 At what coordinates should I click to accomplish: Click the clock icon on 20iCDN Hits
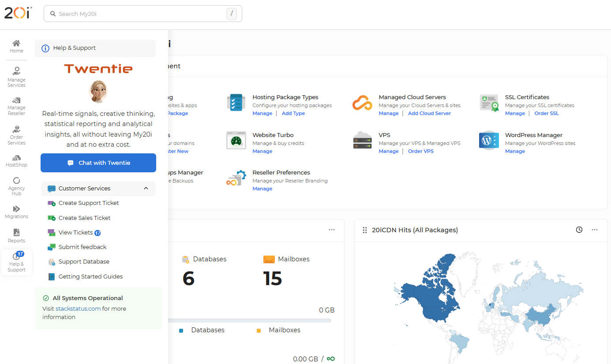(579, 230)
